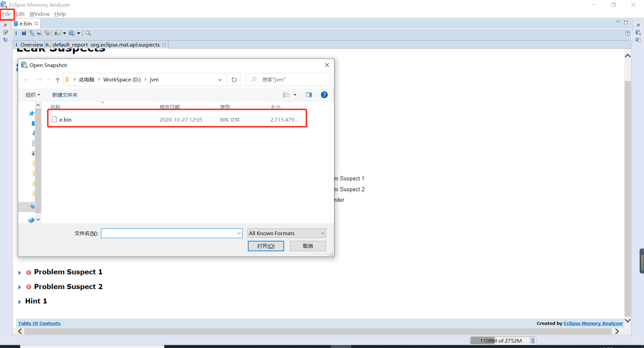Close the e.bin editor tab with its X
Viewport: 644px width, 348px height.
(36, 23)
